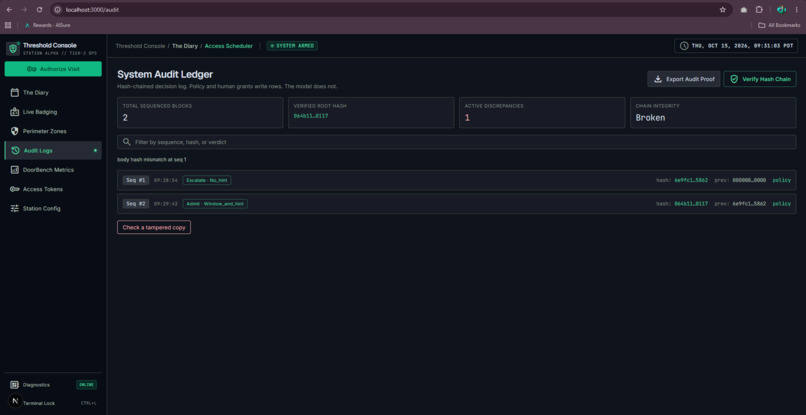The width and height of the screenshot is (806, 415).
Task: Click the Admit · Window_and_hint verdict tag
Action: coord(215,204)
